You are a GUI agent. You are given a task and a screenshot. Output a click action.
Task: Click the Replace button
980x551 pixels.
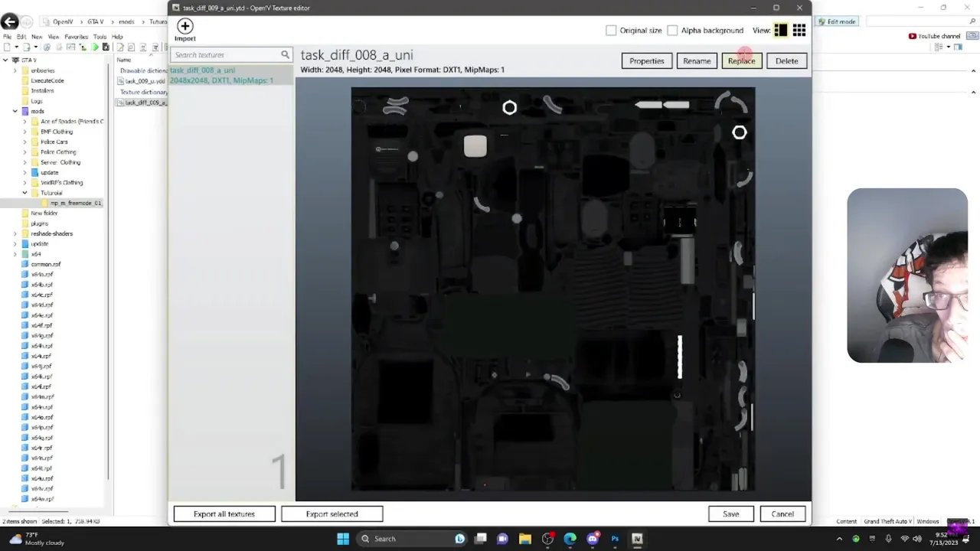(x=741, y=61)
